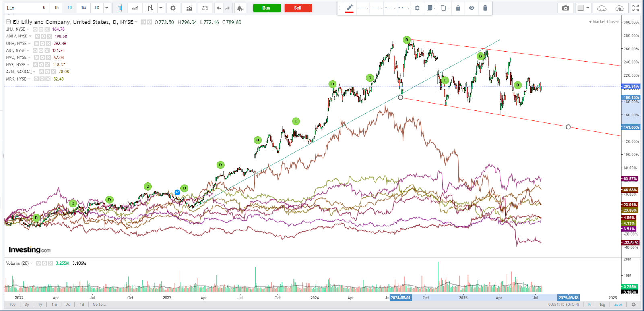
Task: Open chart settings gear at bottom right
Action: click(633, 305)
